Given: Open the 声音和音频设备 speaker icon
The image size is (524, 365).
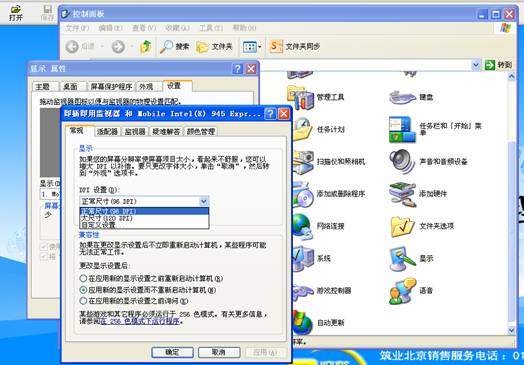Looking at the screenshot, I should [x=401, y=161].
